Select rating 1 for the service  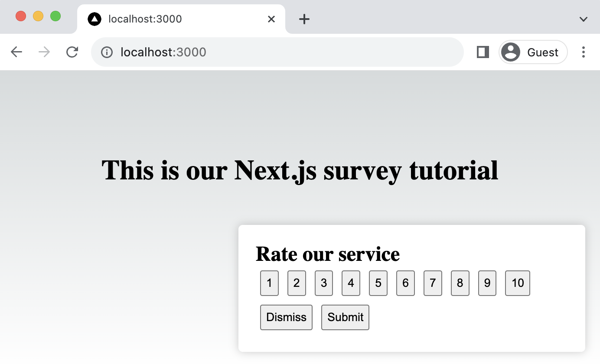tap(269, 283)
